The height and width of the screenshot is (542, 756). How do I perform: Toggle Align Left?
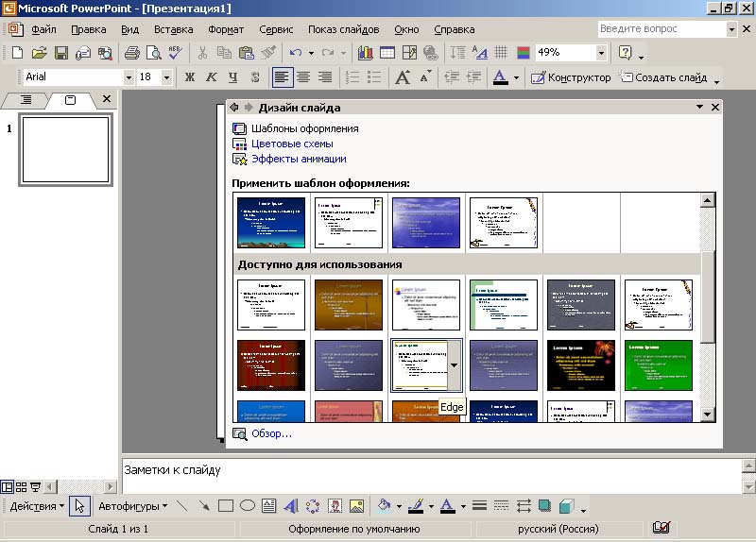(282, 77)
